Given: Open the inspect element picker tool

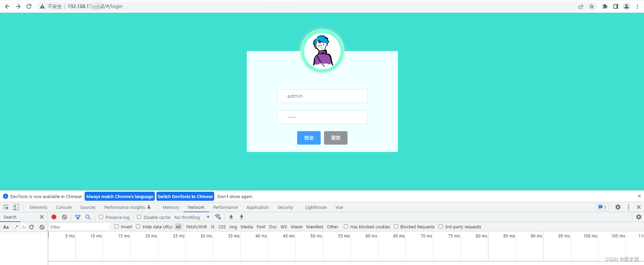Looking at the screenshot, I should (6, 207).
